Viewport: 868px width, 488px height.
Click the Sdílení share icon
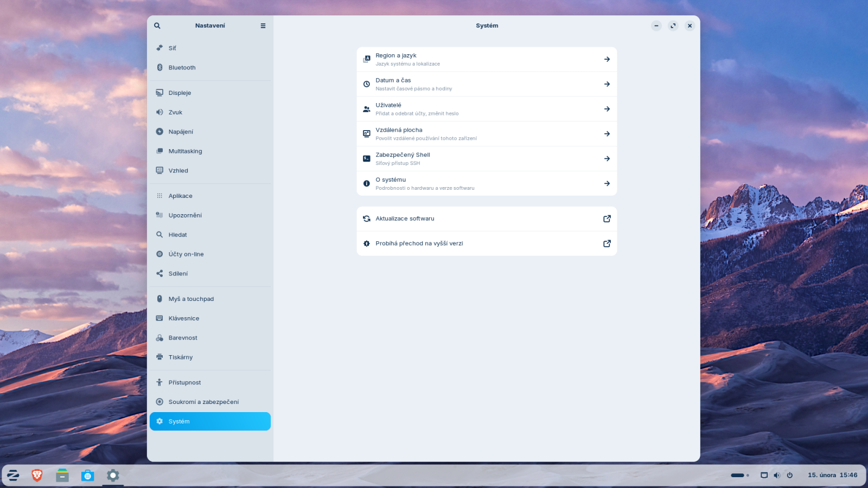coord(159,273)
